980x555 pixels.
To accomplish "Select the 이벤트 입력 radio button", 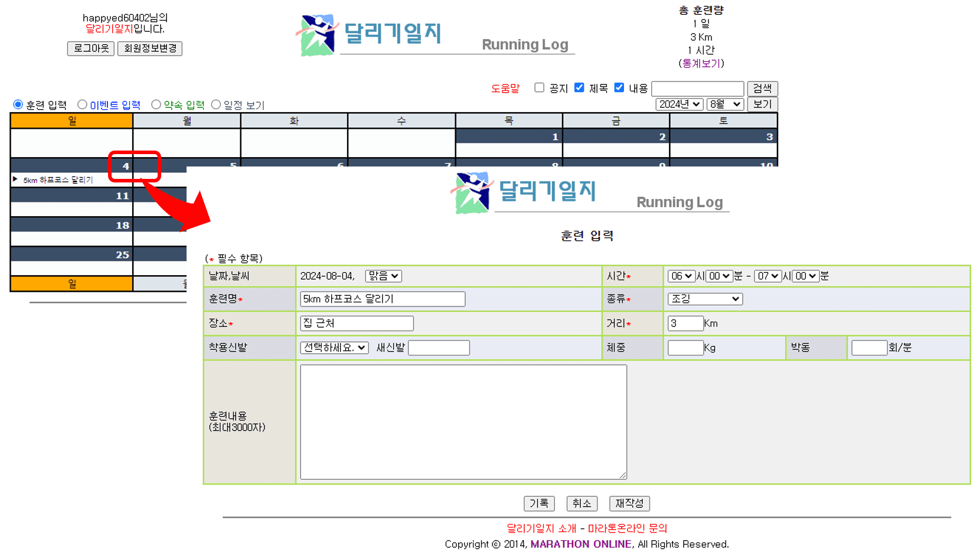I will click(82, 105).
